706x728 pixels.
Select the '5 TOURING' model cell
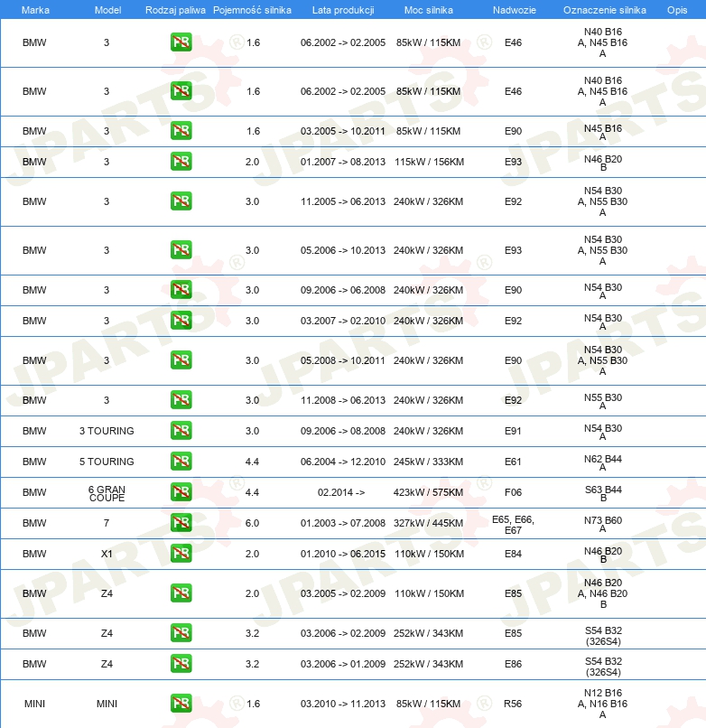point(107,462)
